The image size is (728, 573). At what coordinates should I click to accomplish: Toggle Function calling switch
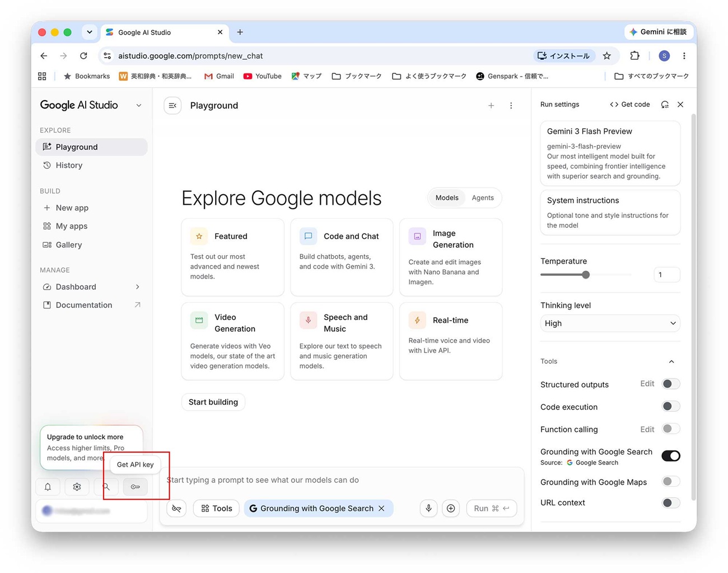point(671,429)
